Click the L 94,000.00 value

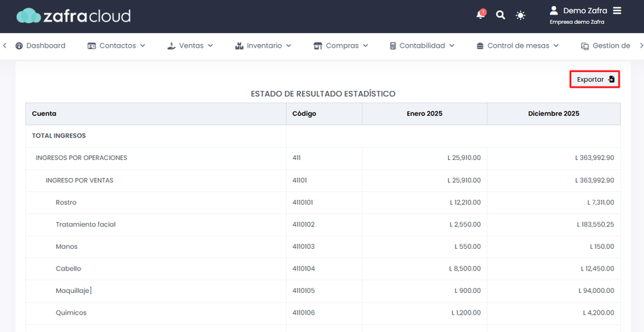tap(596, 291)
